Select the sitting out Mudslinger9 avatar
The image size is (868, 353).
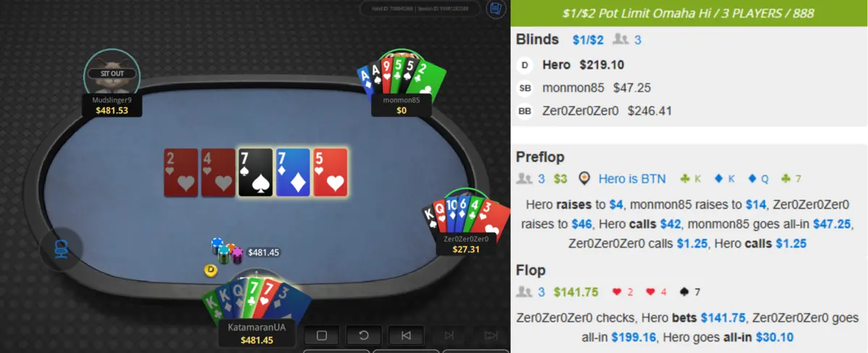[111, 72]
